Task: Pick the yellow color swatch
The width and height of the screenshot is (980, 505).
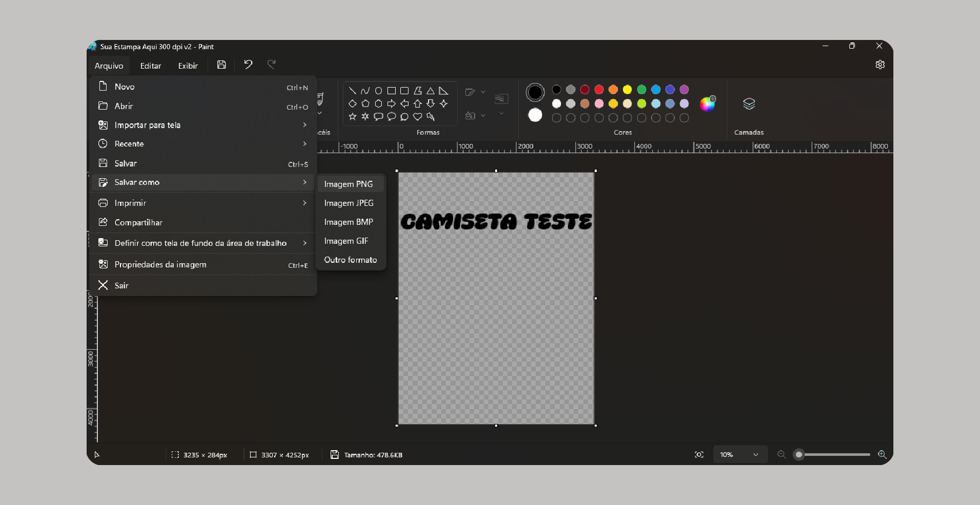Action: click(627, 90)
